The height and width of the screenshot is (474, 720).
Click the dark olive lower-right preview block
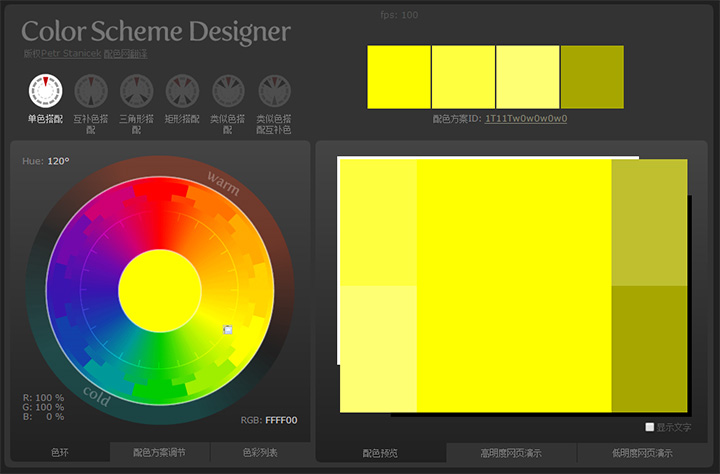[x=649, y=349]
